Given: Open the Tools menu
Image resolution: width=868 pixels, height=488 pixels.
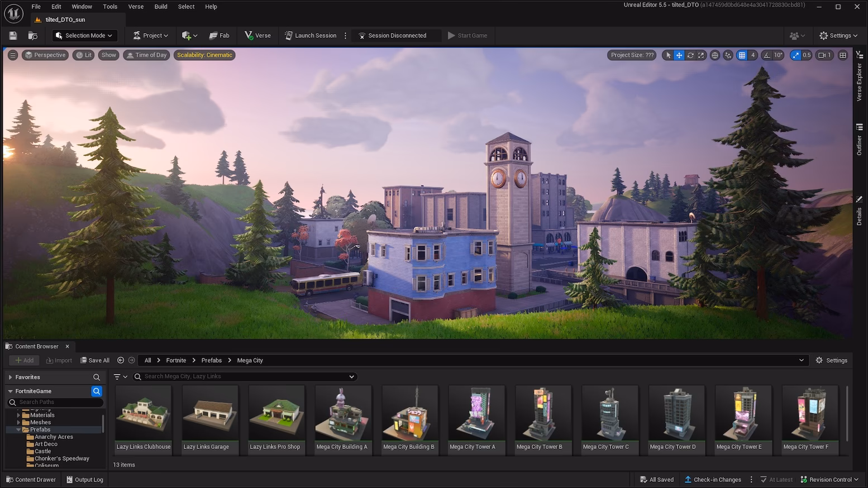Looking at the screenshot, I should pyautogui.click(x=110, y=7).
